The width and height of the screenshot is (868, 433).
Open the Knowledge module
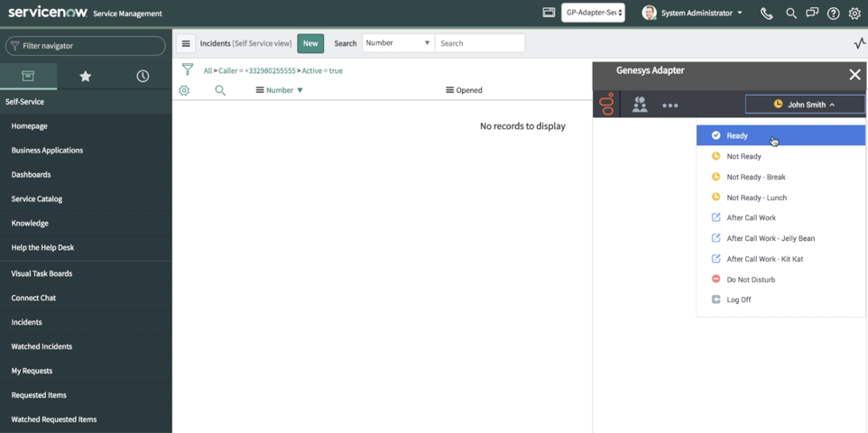(30, 224)
